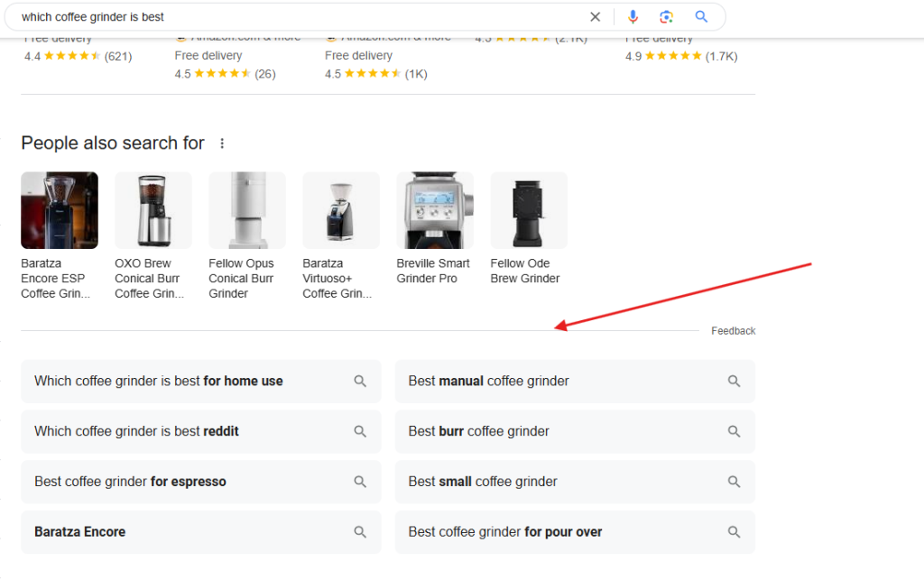Screen dimensions: 924x580
Task: Search 'Best manual coffee grinder'
Action: pos(575,382)
